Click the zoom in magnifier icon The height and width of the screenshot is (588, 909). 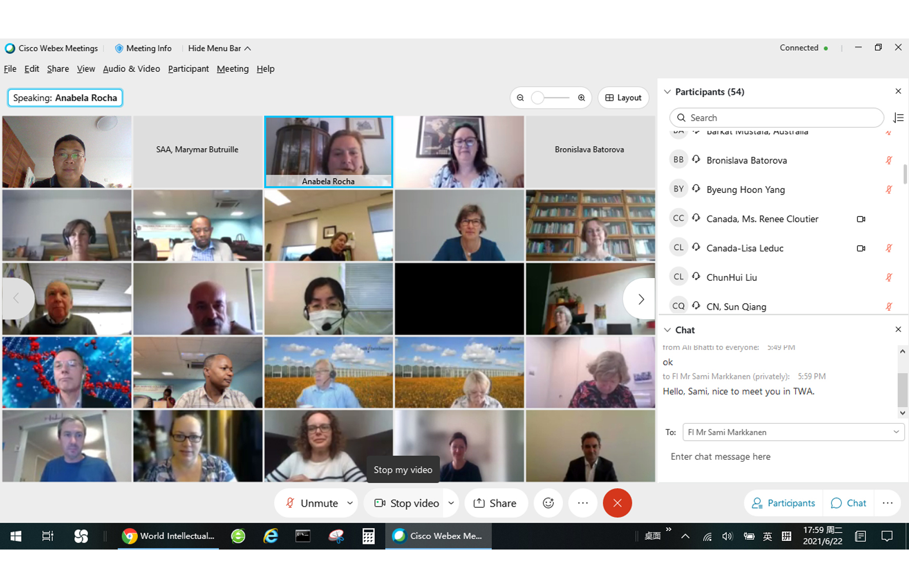click(x=581, y=98)
